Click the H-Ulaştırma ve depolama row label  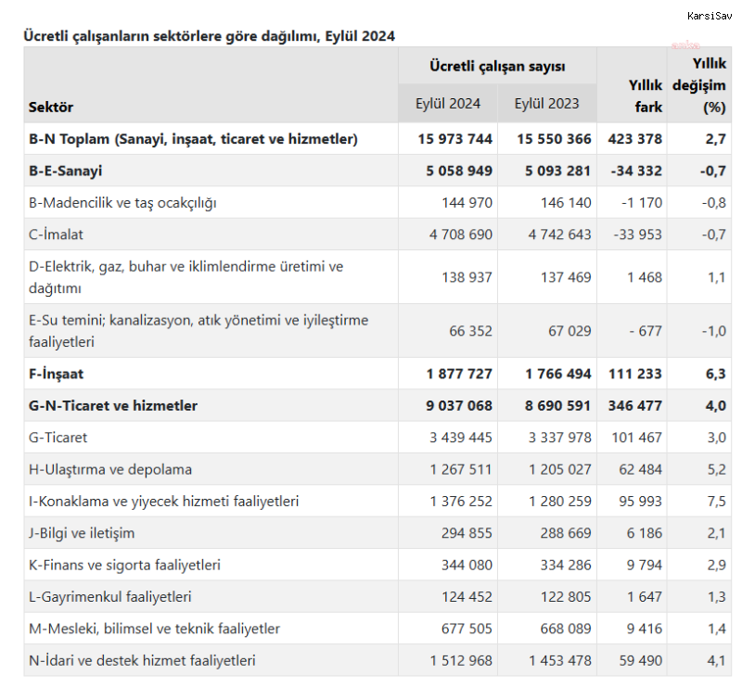(x=110, y=469)
